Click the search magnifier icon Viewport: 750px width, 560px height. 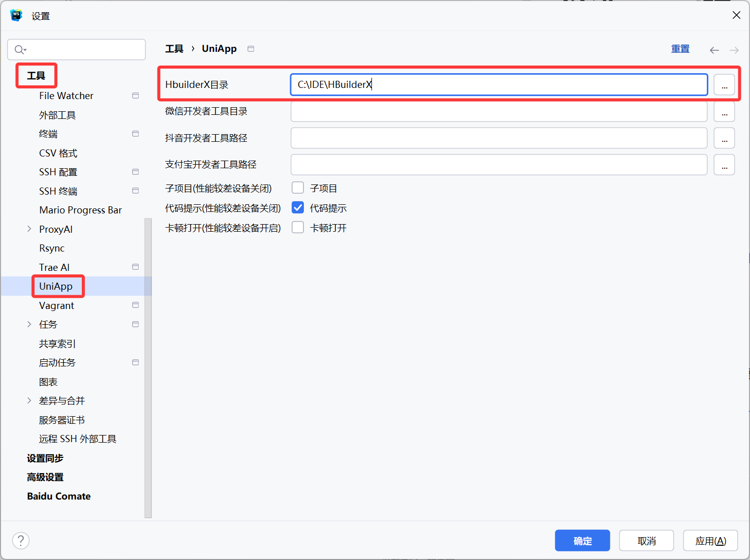point(20,49)
